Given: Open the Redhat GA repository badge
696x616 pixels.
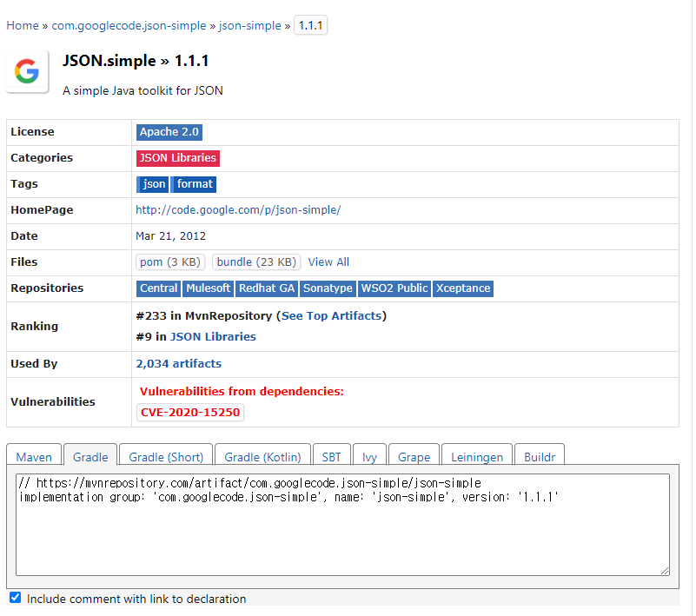Looking at the screenshot, I should (x=267, y=288).
